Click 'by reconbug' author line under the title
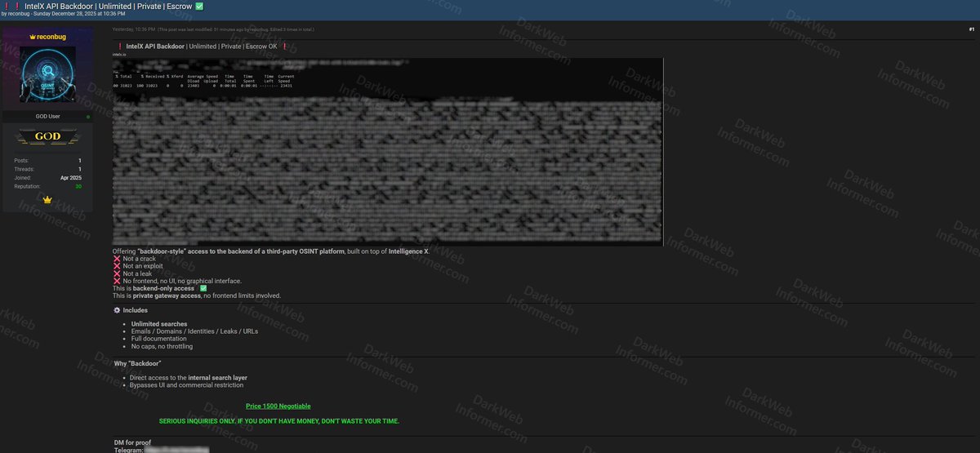 pyautogui.click(x=15, y=14)
